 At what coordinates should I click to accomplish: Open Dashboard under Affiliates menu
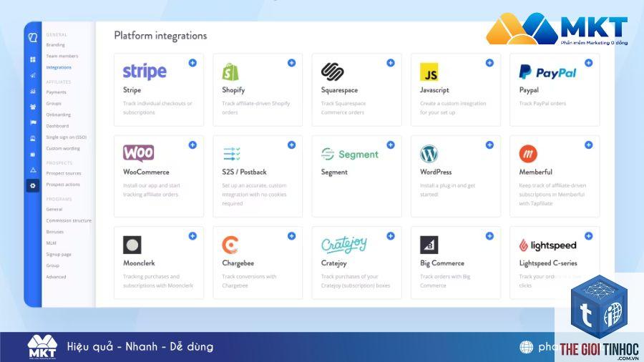[57, 126]
